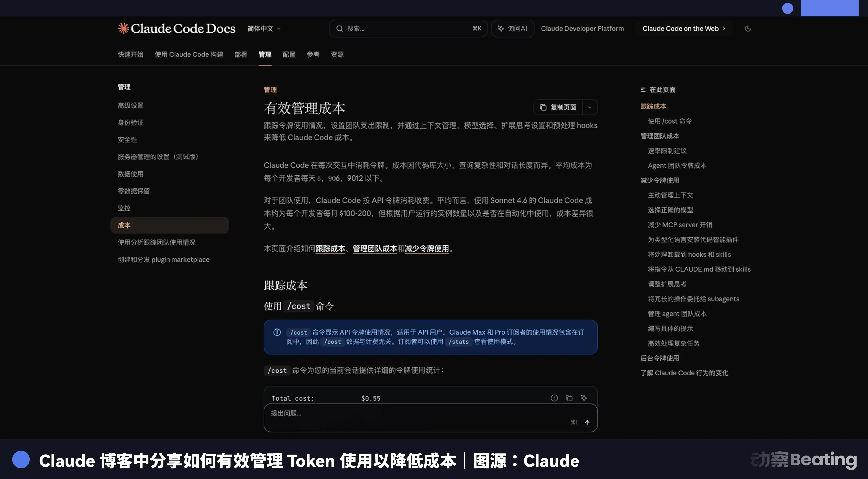Toggle dark mode moon icon
868x479 pixels.
click(x=748, y=29)
